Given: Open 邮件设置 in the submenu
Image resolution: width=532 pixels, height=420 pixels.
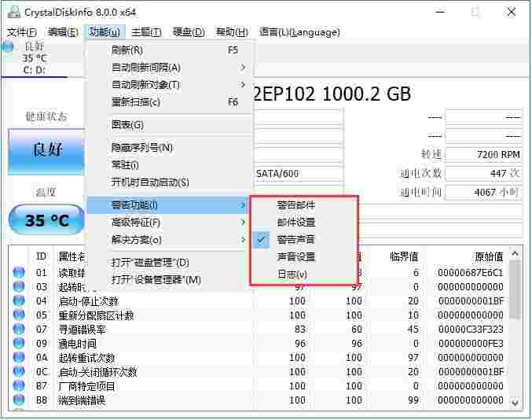Looking at the screenshot, I should click(x=304, y=223).
